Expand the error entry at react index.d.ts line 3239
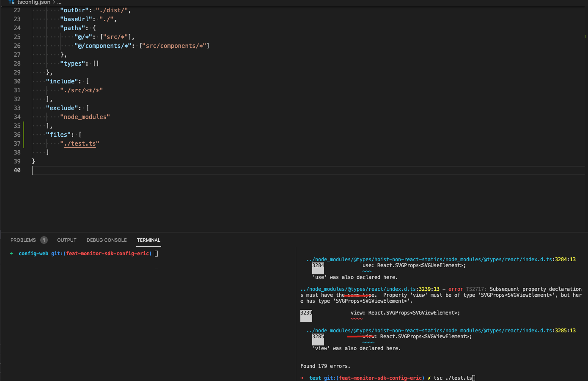 coord(306,315)
